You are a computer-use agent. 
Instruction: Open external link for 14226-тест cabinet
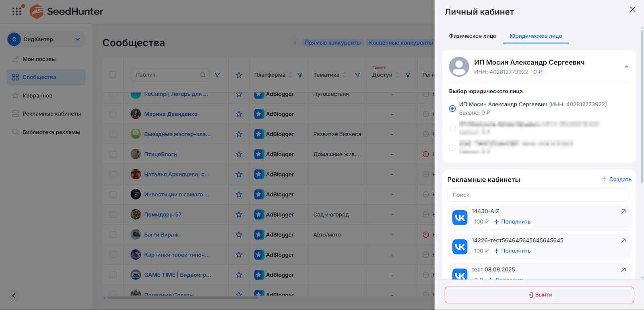pyautogui.click(x=623, y=241)
